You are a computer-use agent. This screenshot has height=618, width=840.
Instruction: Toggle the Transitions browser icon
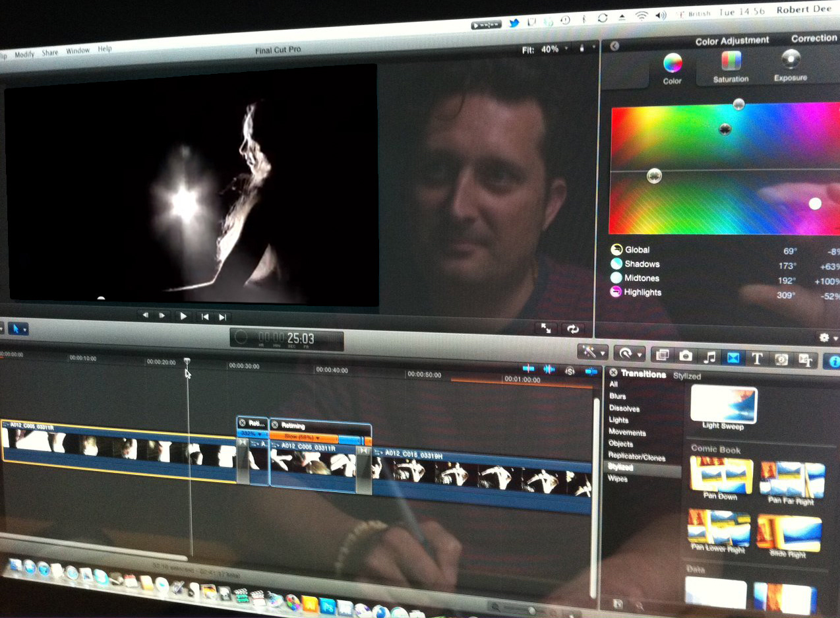tap(732, 357)
